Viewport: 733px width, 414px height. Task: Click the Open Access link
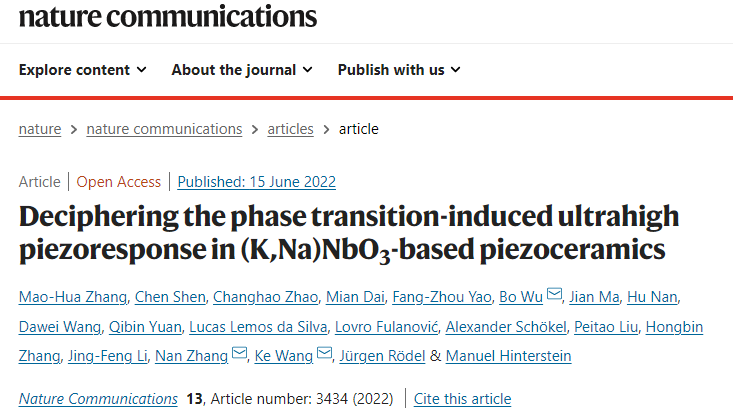tap(119, 182)
